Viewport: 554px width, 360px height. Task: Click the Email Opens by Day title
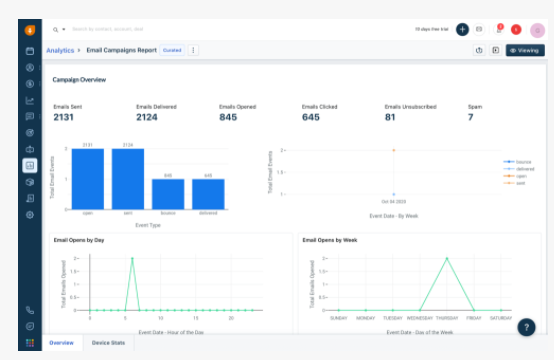pyautogui.click(x=79, y=240)
